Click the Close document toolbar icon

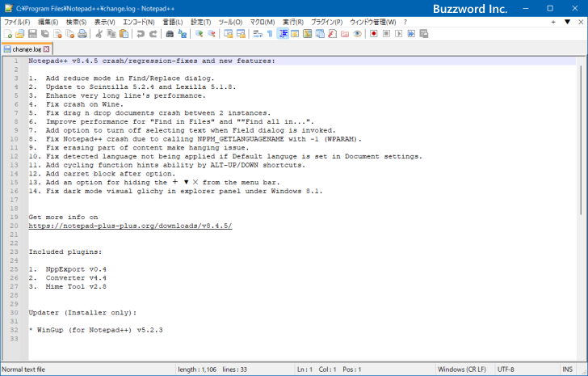pos(58,34)
